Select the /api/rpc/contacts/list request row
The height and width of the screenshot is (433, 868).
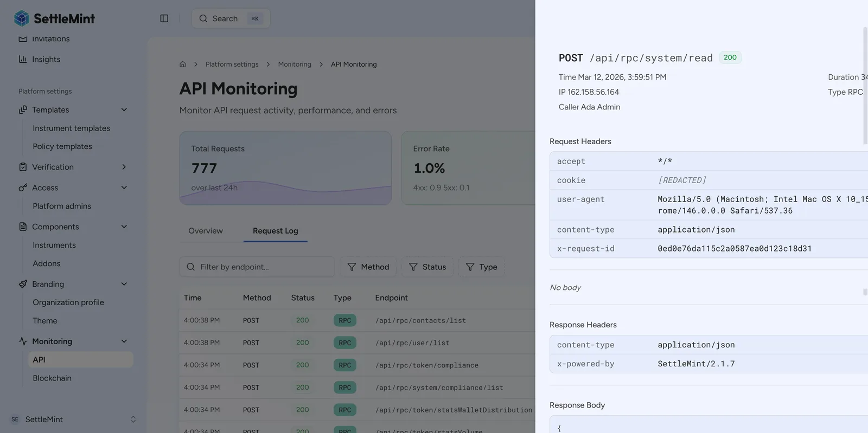357,320
